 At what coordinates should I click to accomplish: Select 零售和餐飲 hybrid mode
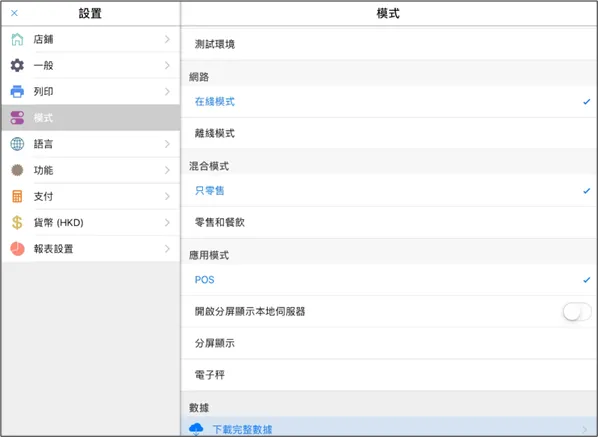click(389, 222)
